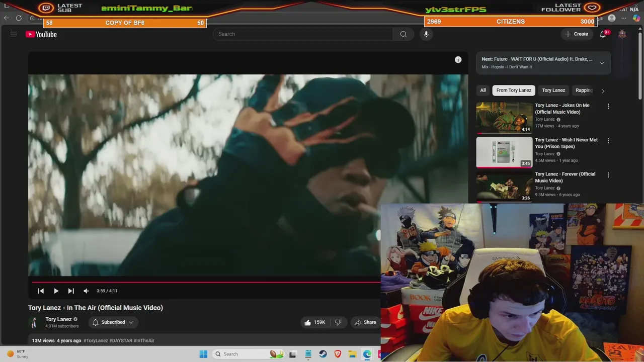Click the 3:59 / 4:11 time display
The width and height of the screenshot is (644, 362).
pyautogui.click(x=107, y=291)
